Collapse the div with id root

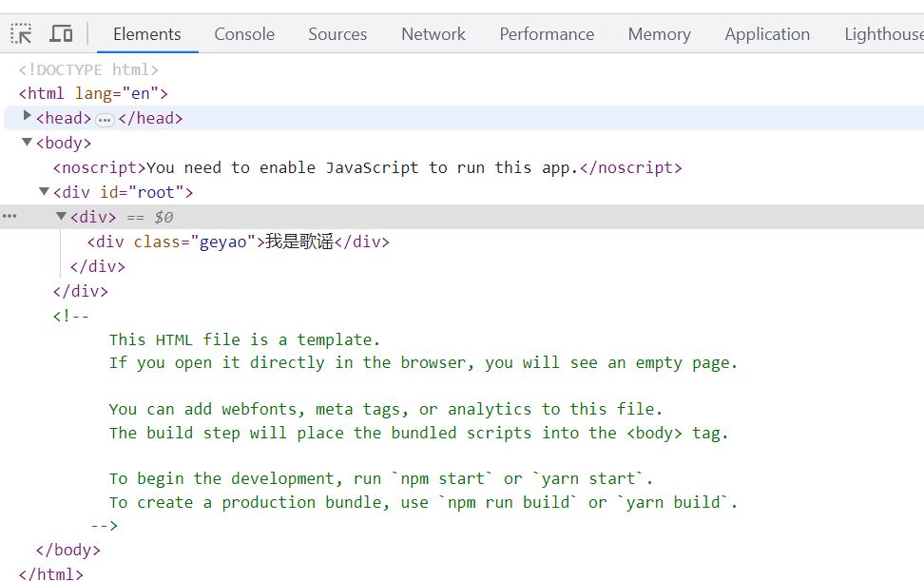pos(43,191)
